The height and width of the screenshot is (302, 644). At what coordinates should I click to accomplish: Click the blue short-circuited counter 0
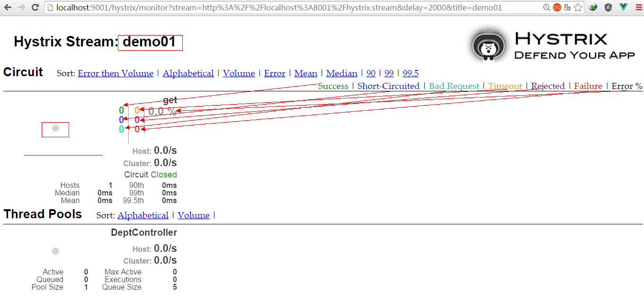[x=122, y=120]
